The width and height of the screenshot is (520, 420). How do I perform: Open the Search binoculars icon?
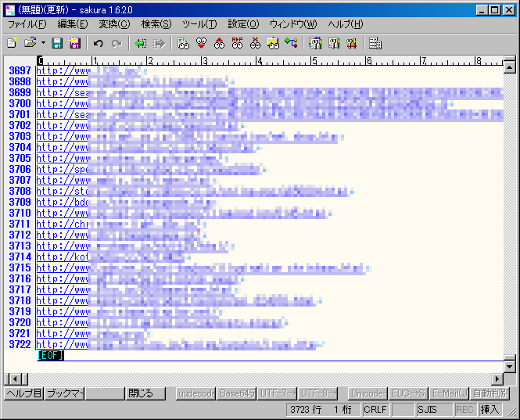tap(183, 43)
